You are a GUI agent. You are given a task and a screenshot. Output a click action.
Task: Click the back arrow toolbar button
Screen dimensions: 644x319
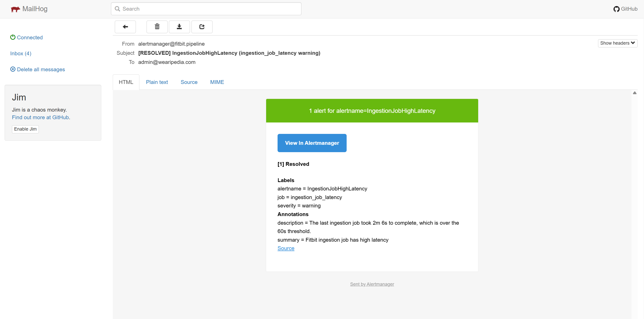click(x=125, y=27)
